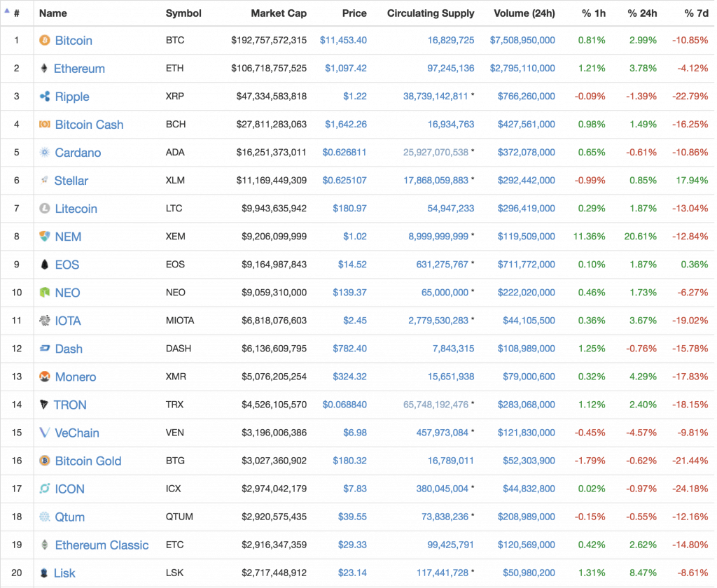Click NEM's circulating supply 8,999,999,999

pyautogui.click(x=438, y=237)
